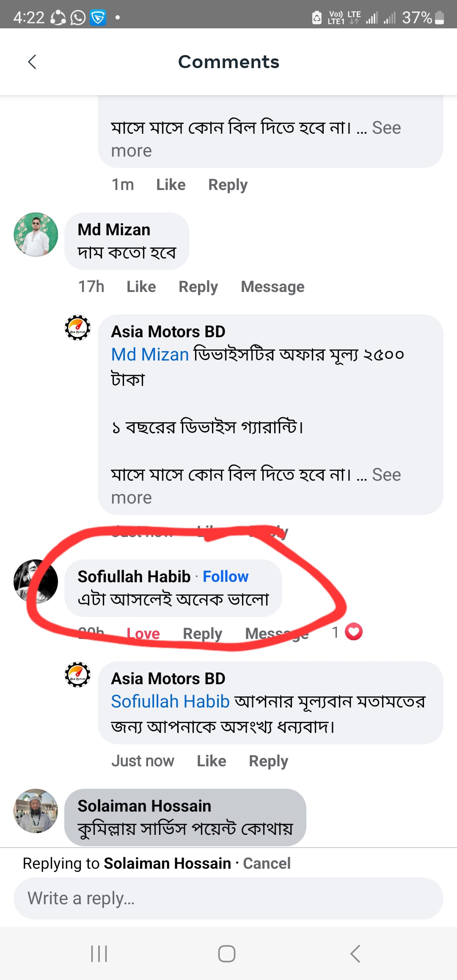This screenshot has height=980, width=457.
Task: Tap the back arrow beside Comments
Action: [x=32, y=62]
